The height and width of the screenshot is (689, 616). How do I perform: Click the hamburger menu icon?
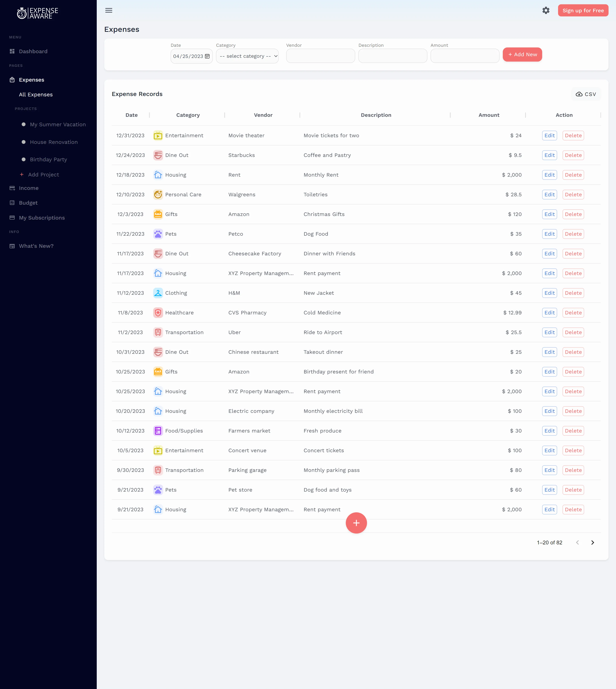(109, 10)
